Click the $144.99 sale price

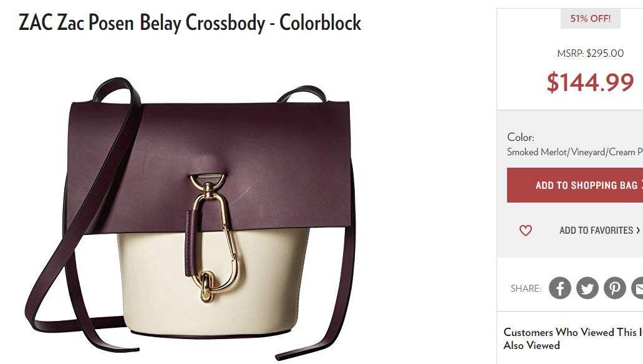tap(591, 82)
